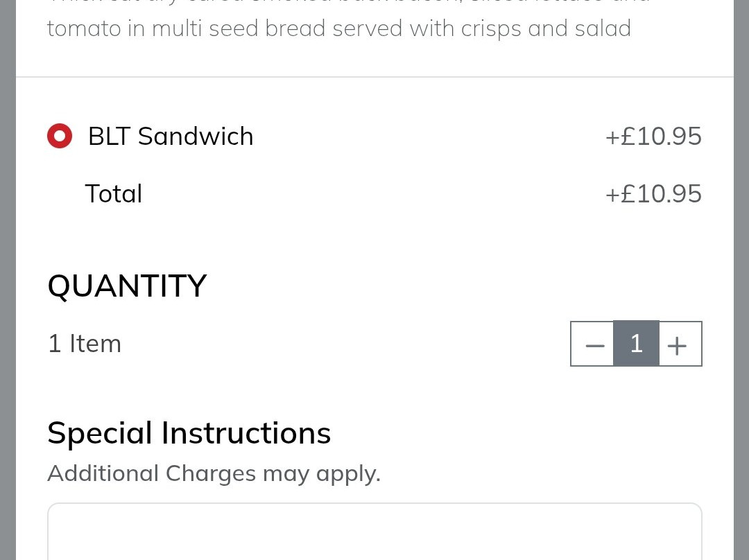Click the Total row label
Screen dimensions: 749x560
click(114, 193)
